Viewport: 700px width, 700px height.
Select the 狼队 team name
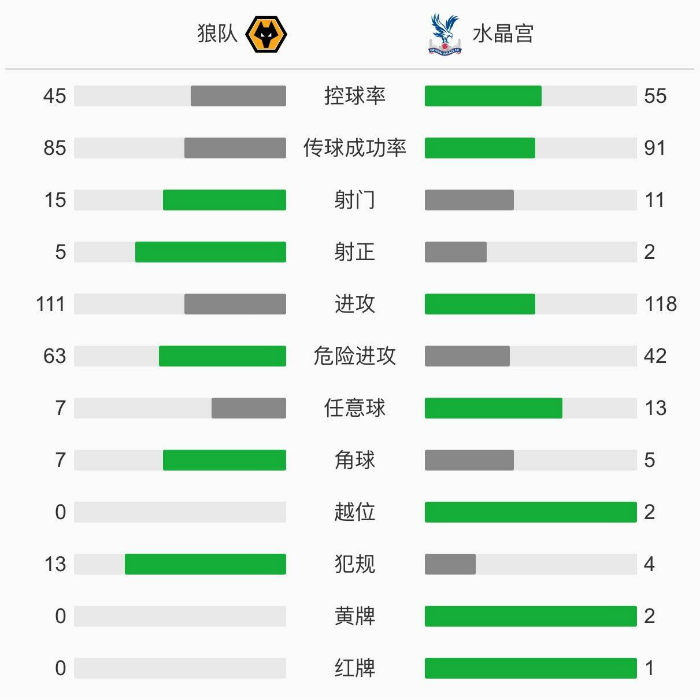coord(217,34)
